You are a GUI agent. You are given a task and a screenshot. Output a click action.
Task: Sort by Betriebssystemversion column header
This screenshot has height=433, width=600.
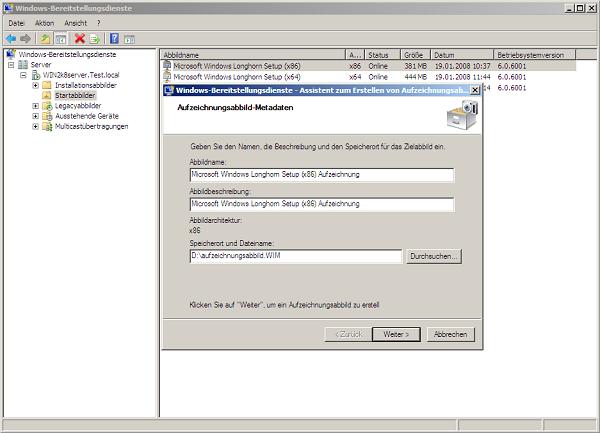pyautogui.click(x=535, y=55)
